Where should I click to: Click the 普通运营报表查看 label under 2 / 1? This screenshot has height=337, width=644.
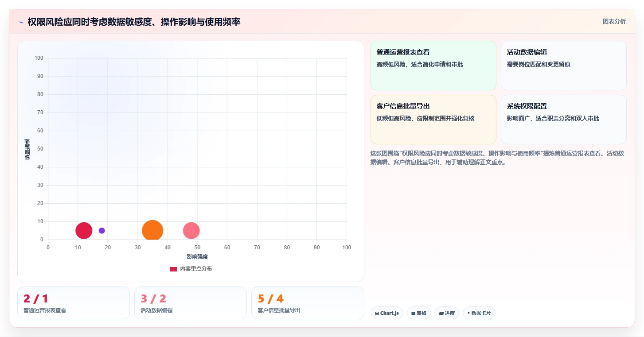click(x=45, y=310)
